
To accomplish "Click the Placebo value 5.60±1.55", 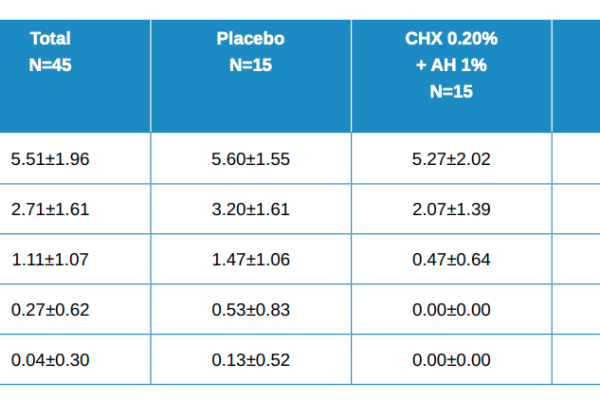I will click(250, 158).
